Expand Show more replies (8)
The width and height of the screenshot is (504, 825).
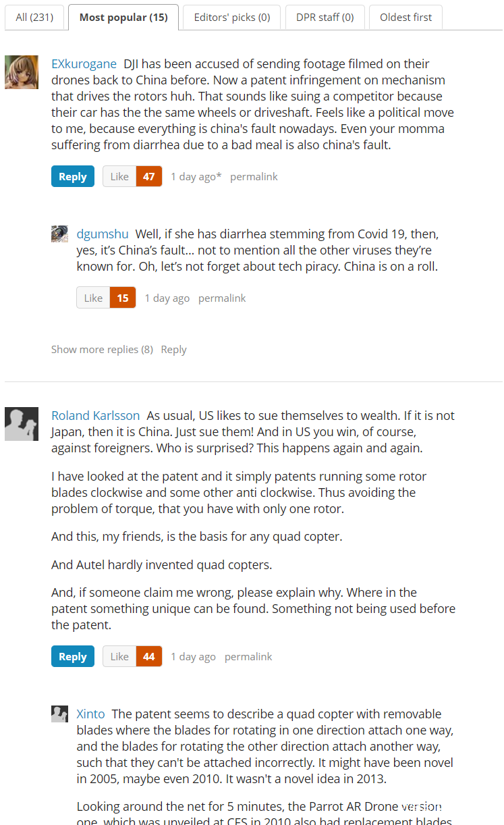coord(102,350)
